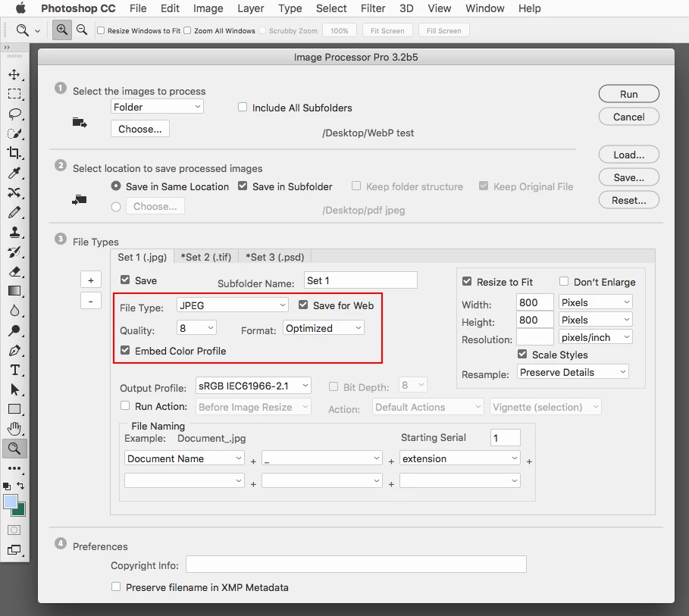Open the Quality dropdown
This screenshot has height=616, width=689.
(x=196, y=328)
